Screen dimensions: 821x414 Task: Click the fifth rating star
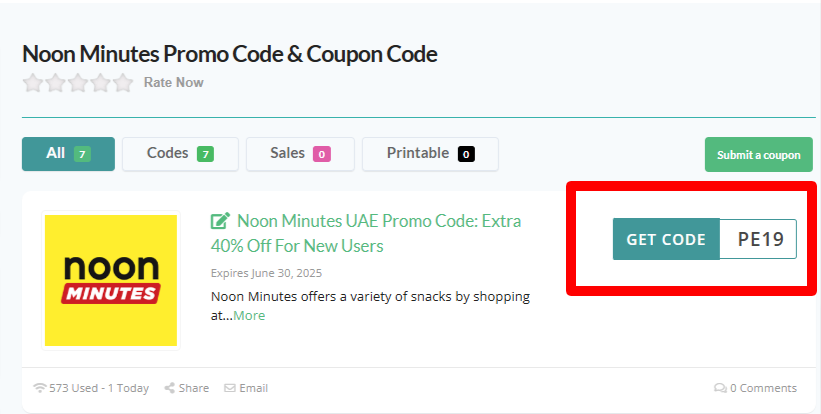click(122, 83)
